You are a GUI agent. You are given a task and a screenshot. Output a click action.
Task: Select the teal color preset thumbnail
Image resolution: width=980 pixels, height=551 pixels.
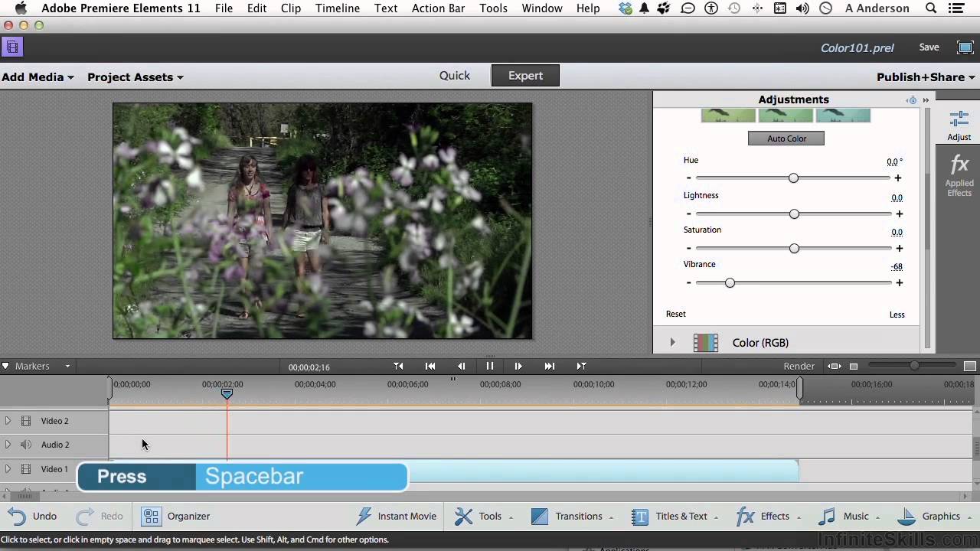click(843, 116)
